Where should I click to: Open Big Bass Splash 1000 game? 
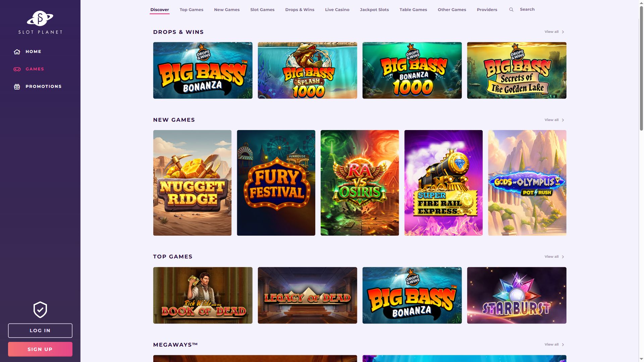pyautogui.click(x=307, y=70)
